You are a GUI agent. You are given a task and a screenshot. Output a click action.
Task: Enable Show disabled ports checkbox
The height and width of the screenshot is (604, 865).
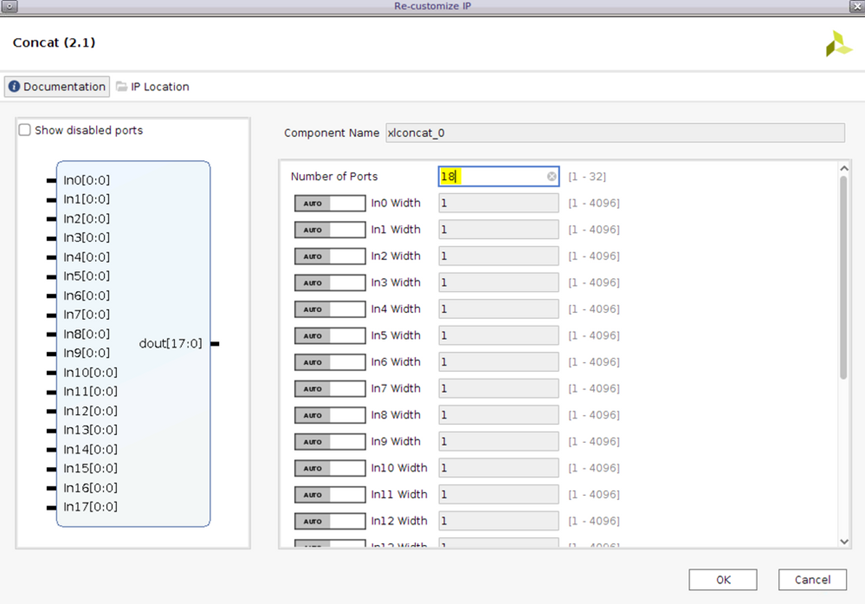point(25,131)
